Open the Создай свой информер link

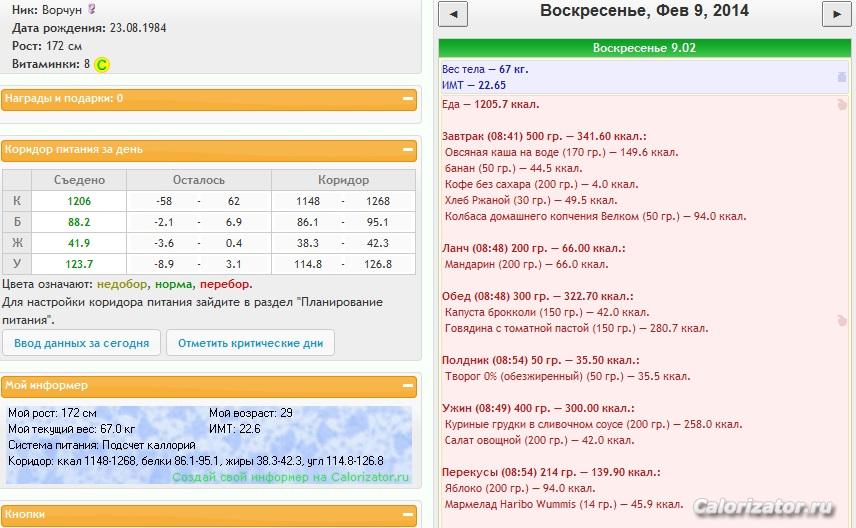tap(290, 477)
